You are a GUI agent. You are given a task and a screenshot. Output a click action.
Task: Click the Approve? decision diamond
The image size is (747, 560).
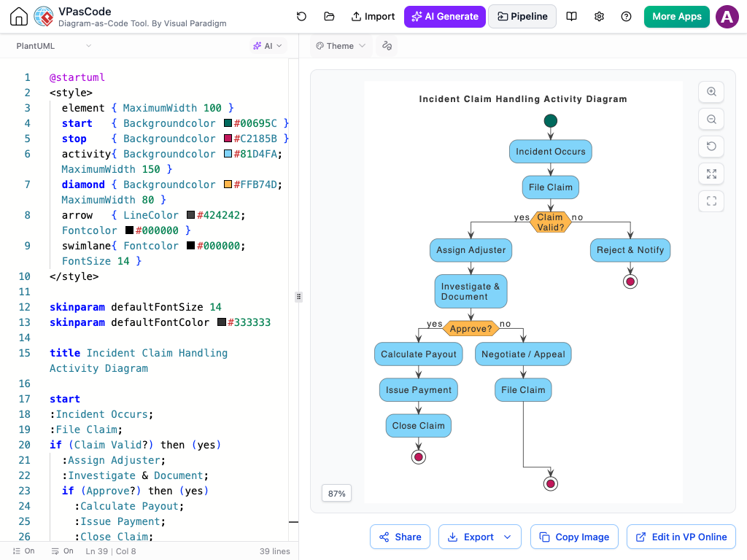[471, 329]
